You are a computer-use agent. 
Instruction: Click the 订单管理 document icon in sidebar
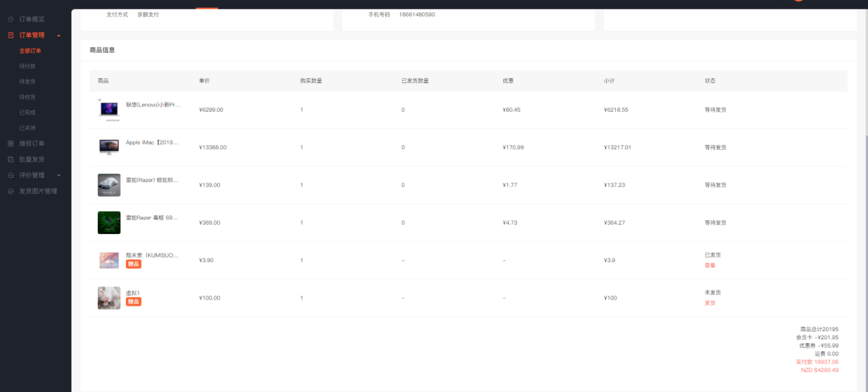pyautogui.click(x=11, y=35)
